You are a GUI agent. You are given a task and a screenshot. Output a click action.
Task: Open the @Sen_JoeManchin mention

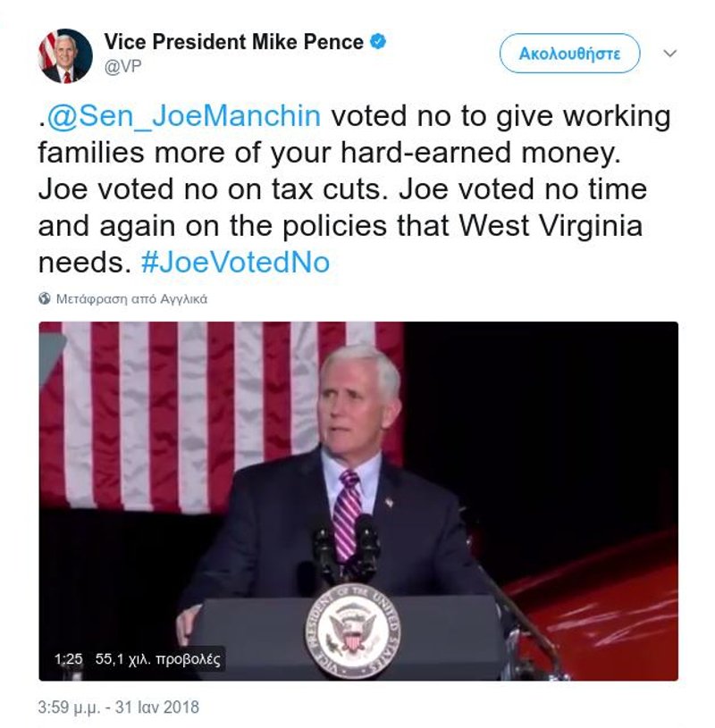coord(184,116)
